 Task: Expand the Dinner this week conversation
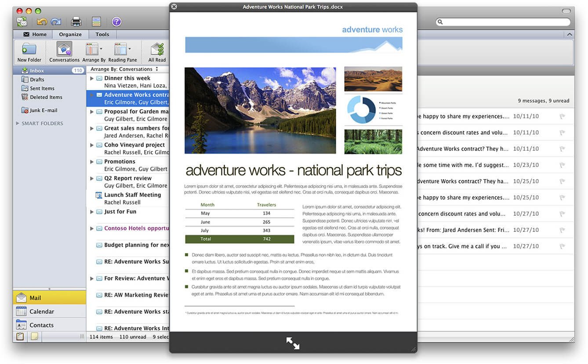tap(91, 78)
